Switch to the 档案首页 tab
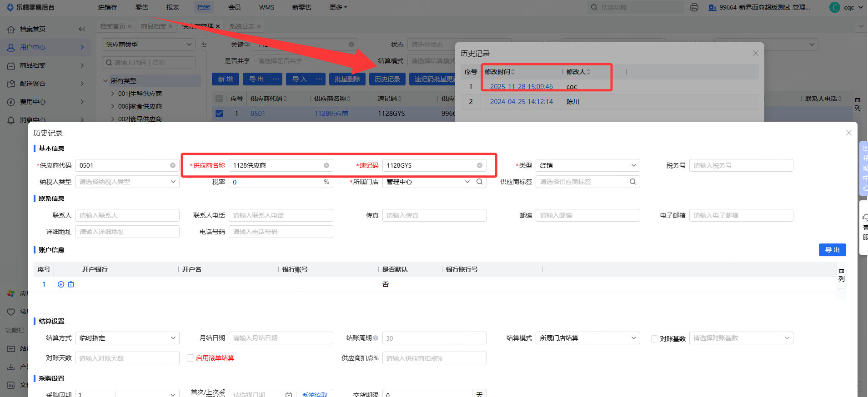Image resolution: width=868 pixels, height=397 pixels. point(113,26)
